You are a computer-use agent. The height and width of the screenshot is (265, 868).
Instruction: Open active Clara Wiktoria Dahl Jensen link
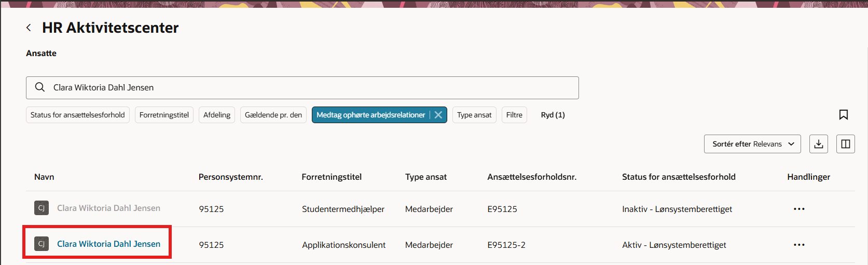(x=108, y=244)
